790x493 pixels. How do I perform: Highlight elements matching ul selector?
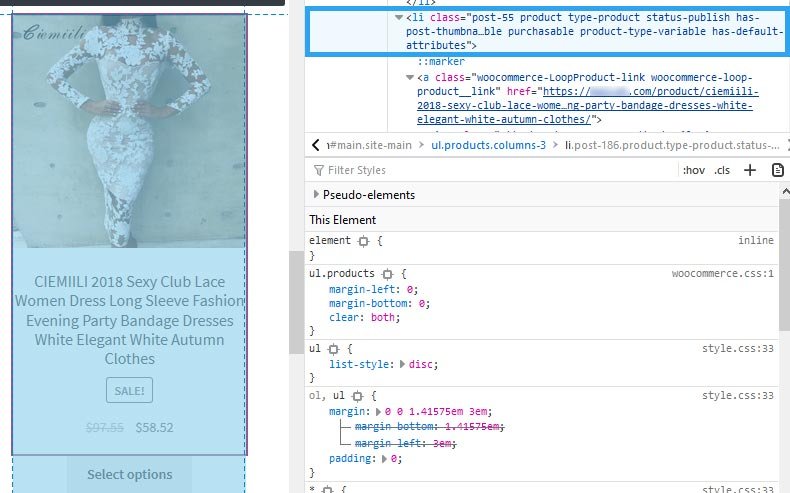tap(333, 349)
